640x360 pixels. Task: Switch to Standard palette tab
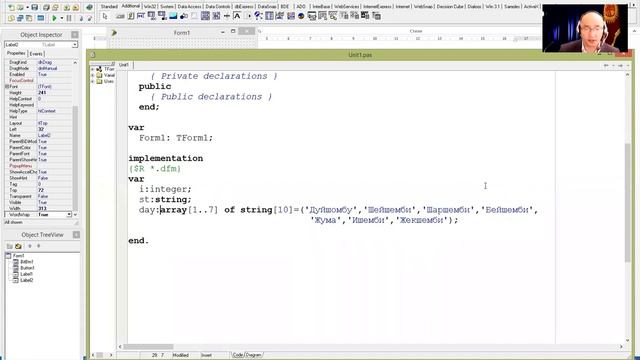click(x=109, y=7)
